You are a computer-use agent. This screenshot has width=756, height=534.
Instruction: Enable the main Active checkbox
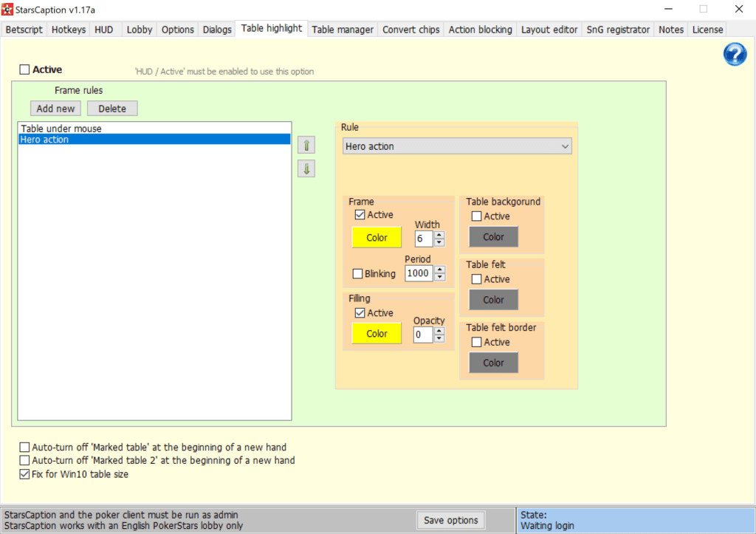24,69
